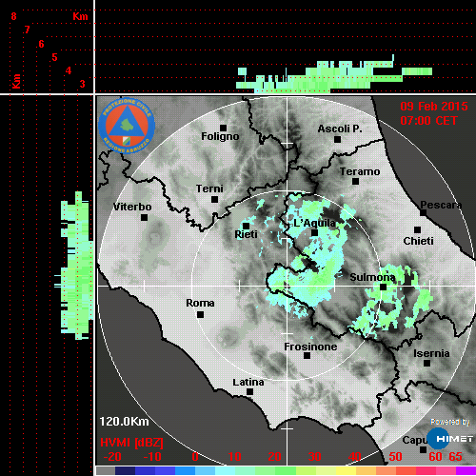This screenshot has height=476, width=476.
Task: Click the 120.0Km range label
Action: pyautogui.click(x=124, y=422)
